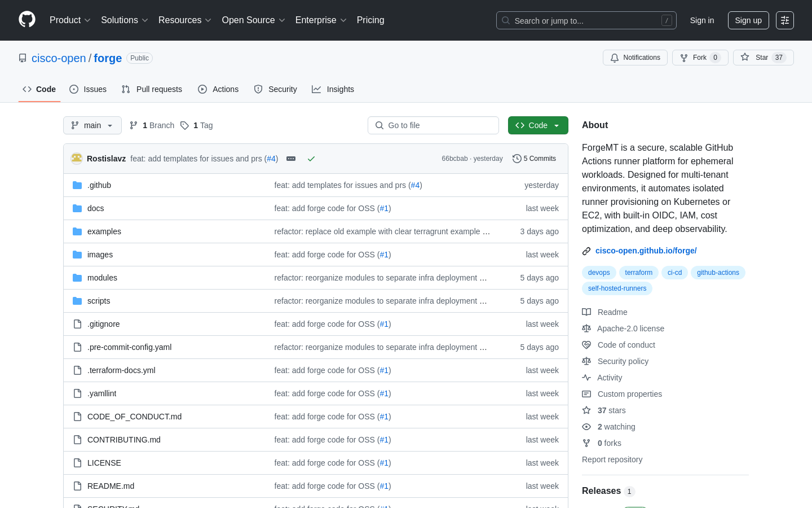Click the images folder icon
This screenshot has height=508, width=812.
click(77, 255)
